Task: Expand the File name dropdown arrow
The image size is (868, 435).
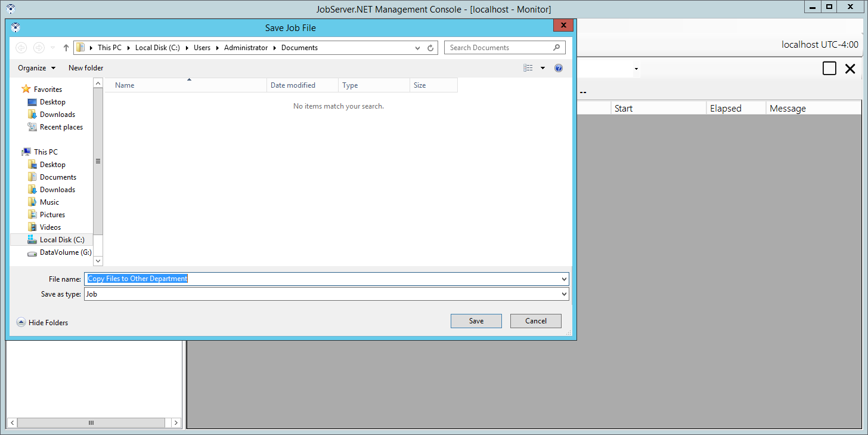Action: (564, 279)
